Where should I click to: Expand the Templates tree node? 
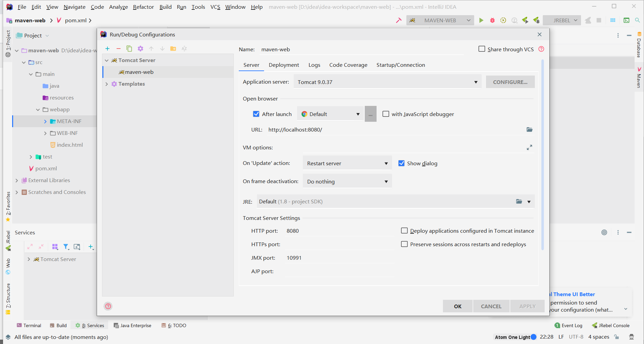point(107,84)
